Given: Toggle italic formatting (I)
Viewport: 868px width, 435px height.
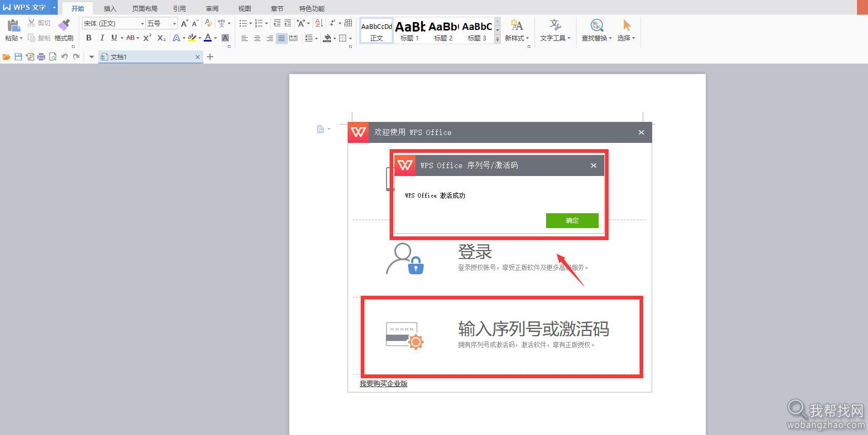Looking at the screenshot, I should (101, 38).
